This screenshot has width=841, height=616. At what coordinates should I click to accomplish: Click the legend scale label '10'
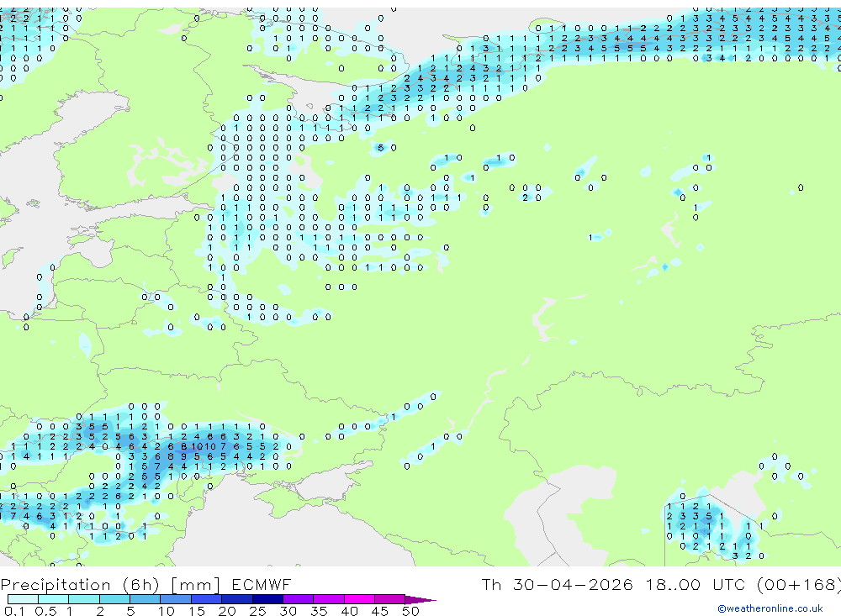tap(167, 611)
